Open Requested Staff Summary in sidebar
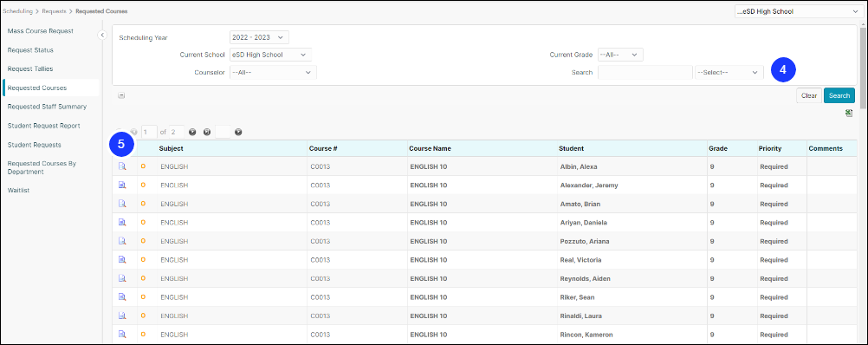The width and height of the screenshot is (868, 345). click(47, 107)
